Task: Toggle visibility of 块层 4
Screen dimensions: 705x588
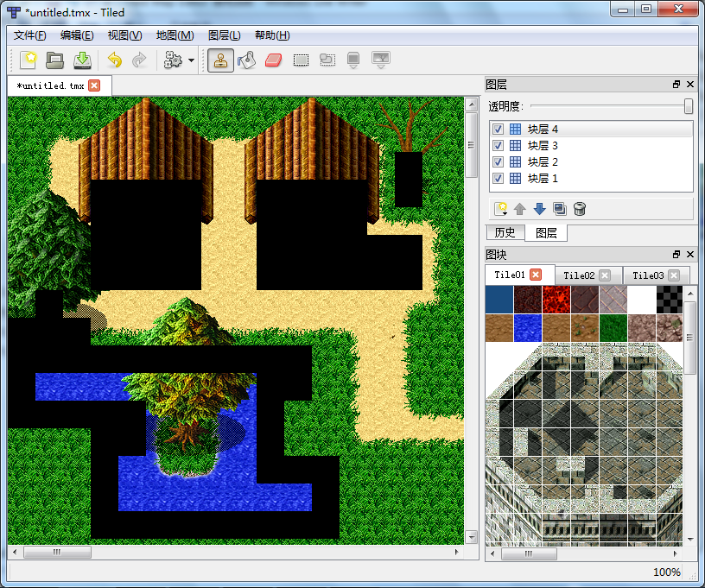Action: tap(498, 130)
